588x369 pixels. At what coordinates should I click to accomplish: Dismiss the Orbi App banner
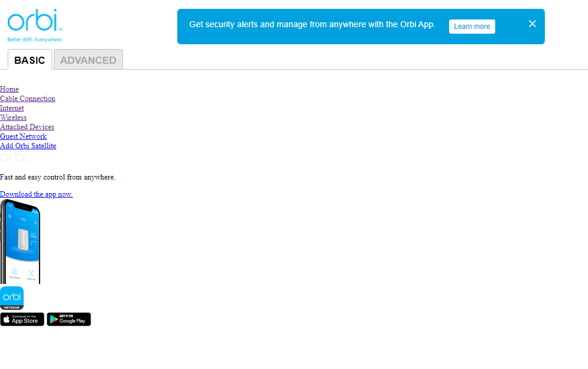532,24
